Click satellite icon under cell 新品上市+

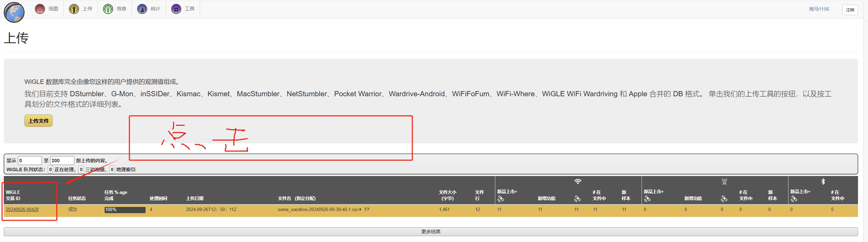(647, 199)
